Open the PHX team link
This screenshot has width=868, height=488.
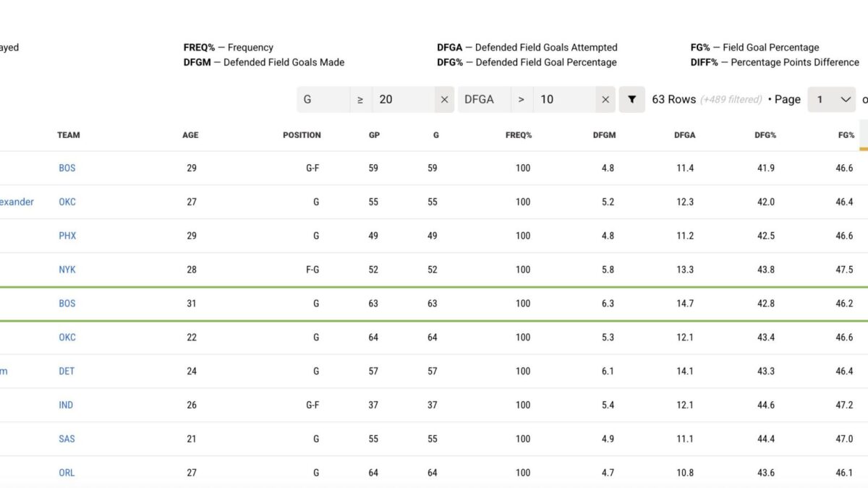(x=67, y=236)
